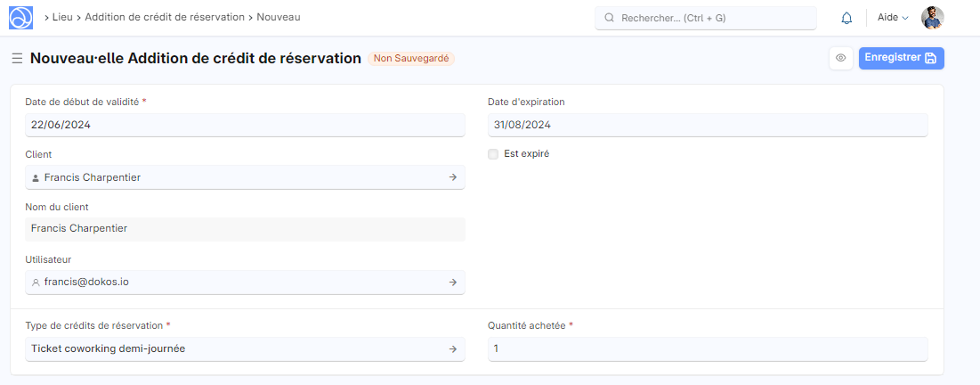Viewport: 980px width, 385px height.
Task: Check the Est expiré checkbox
Action: coord(493,153)
